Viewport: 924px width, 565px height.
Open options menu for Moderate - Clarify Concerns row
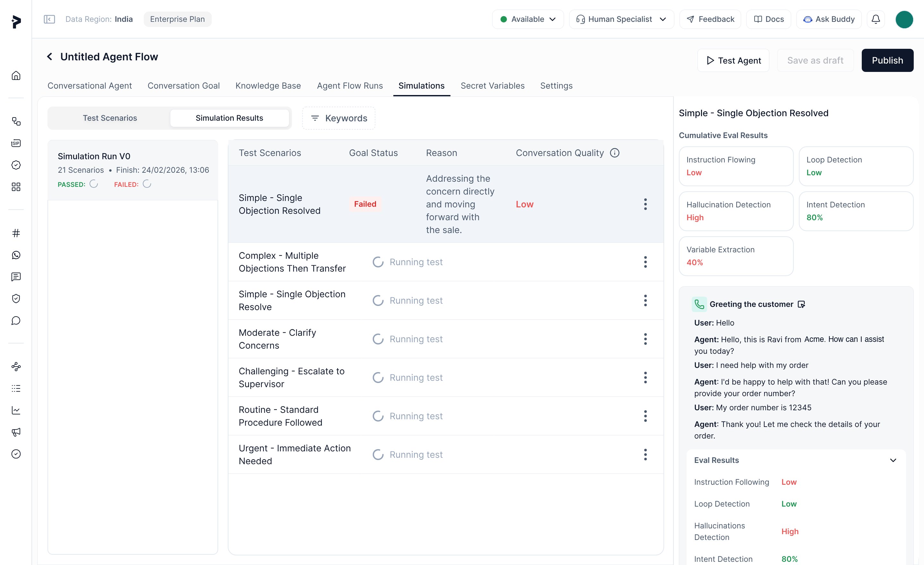[x=645, y=339]
